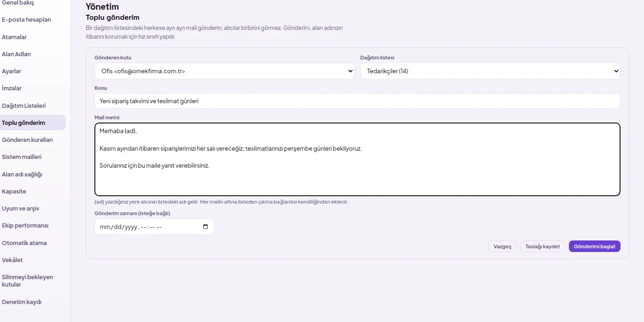Click the Vazgeç button
This screenshot has width=644, height=322.
point(503,246)
